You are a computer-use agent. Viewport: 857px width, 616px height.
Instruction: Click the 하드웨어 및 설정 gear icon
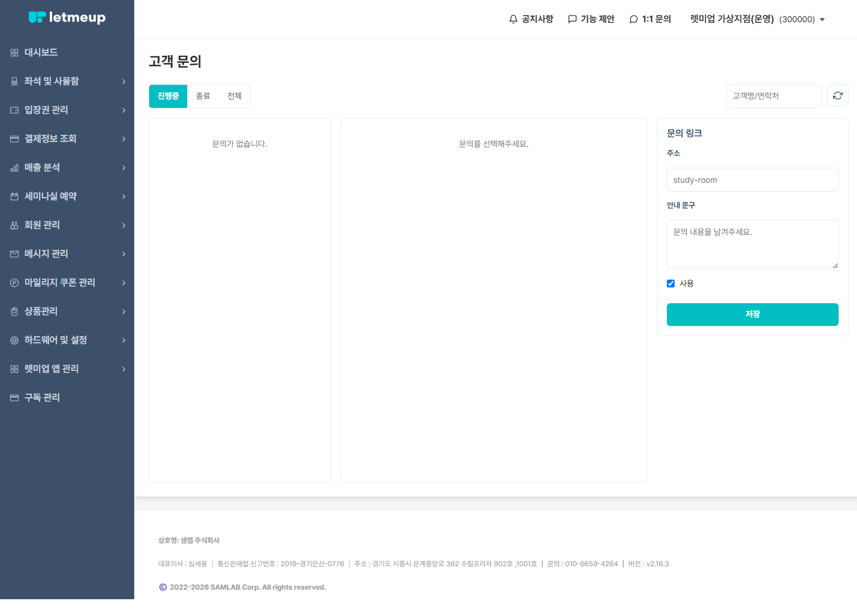[14, 340]
